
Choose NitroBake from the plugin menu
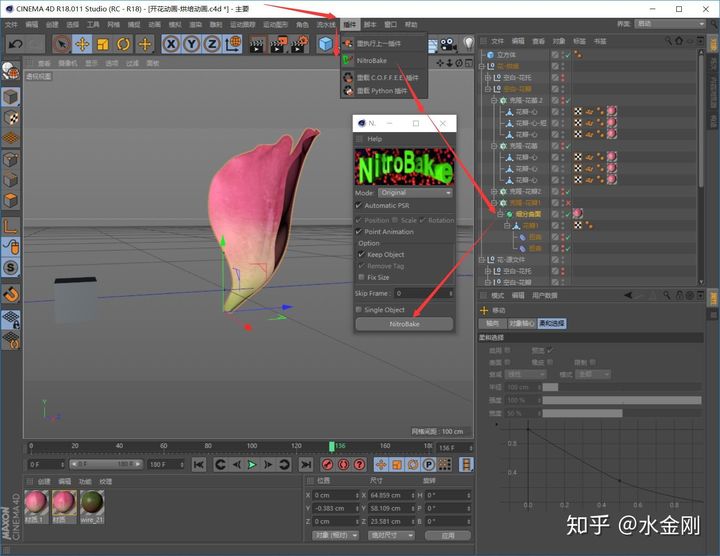click(373, 60)
